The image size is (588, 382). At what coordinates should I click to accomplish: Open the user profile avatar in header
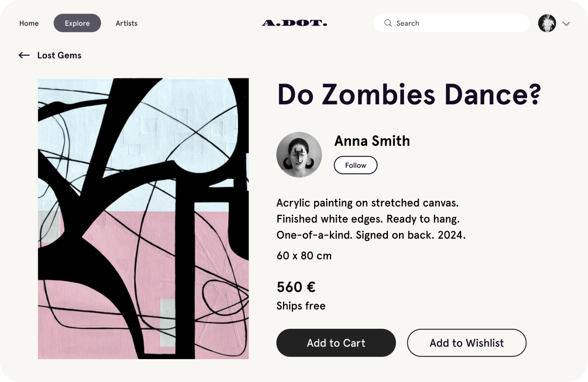[547, 23]
